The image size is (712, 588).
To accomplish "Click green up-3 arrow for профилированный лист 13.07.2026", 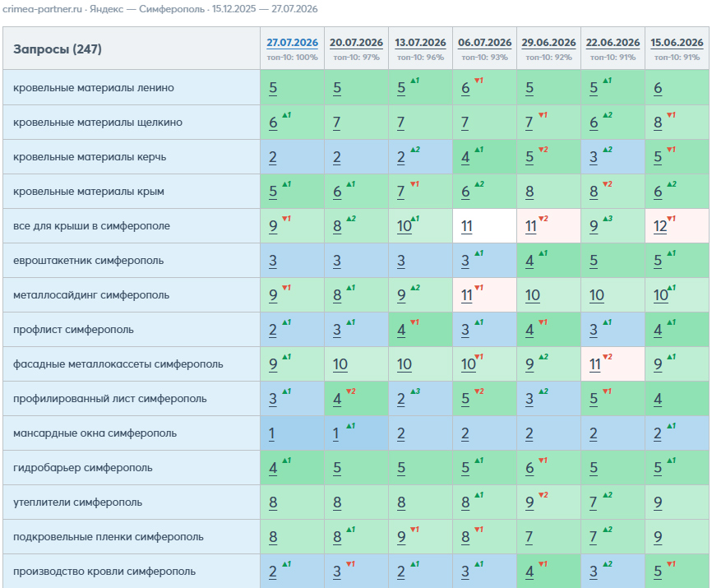I will click(415, 391).
